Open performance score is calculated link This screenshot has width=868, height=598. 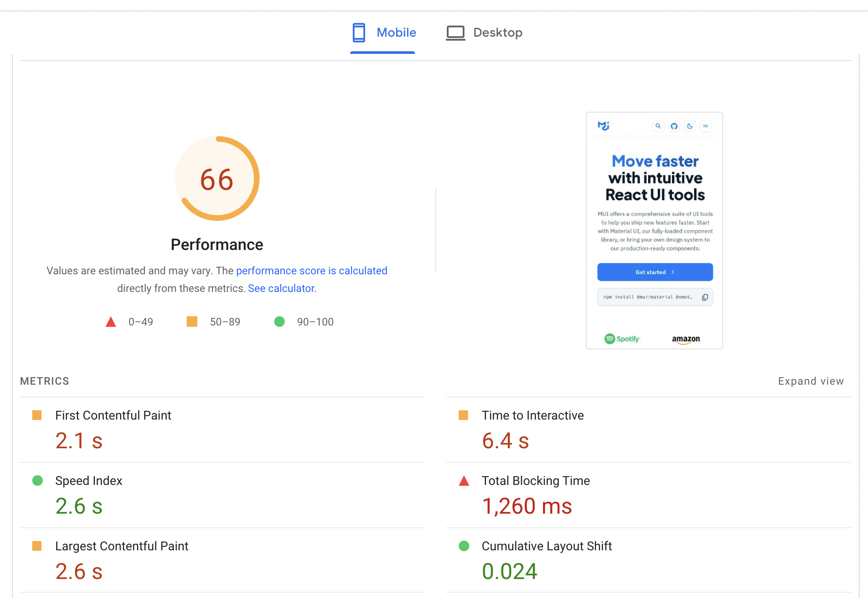pos(311,271)
